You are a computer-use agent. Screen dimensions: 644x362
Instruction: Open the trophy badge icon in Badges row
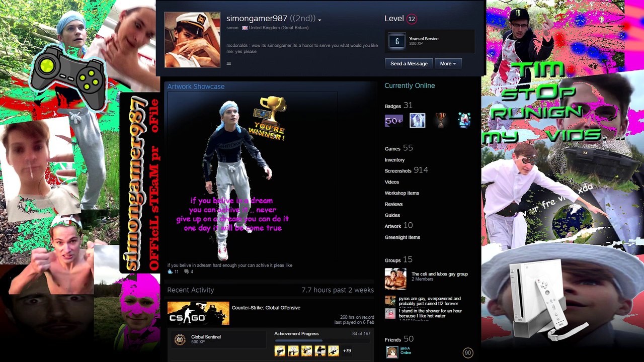tap(441, 121)
